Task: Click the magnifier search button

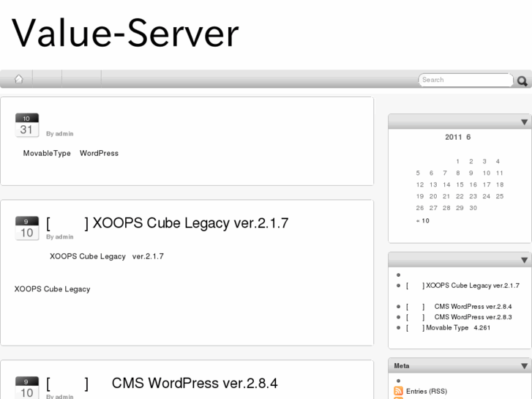Action: pyautogui.click(x=522, y=81)
